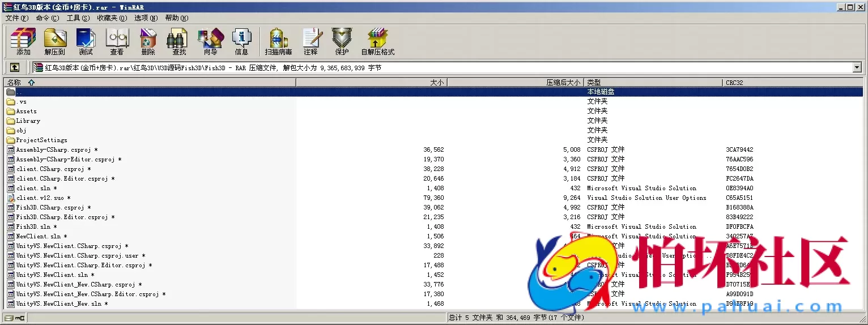Click the 查找 (Find) binoculars icon

[x=178, y=38]
